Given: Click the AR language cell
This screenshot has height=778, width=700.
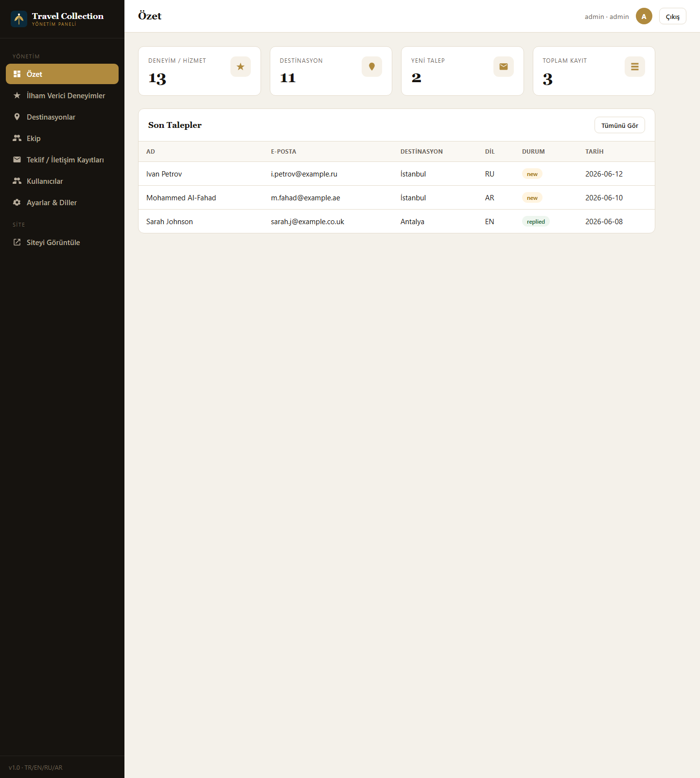Looking at the screenshot, I should 490,198.
